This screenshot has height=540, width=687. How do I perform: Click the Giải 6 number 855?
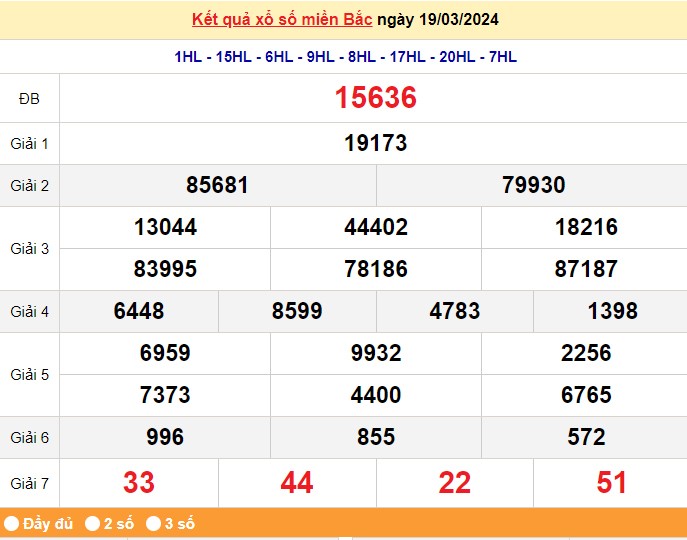click(376, 437)
